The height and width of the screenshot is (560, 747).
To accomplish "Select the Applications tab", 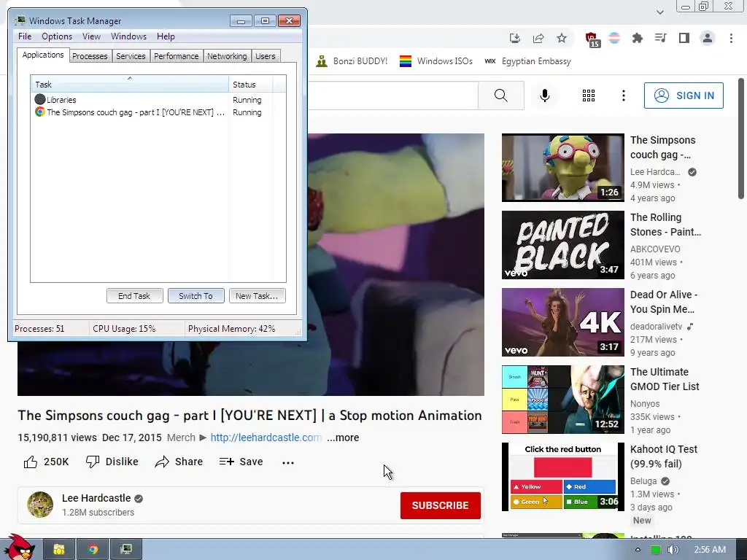I will coord(43,55).
